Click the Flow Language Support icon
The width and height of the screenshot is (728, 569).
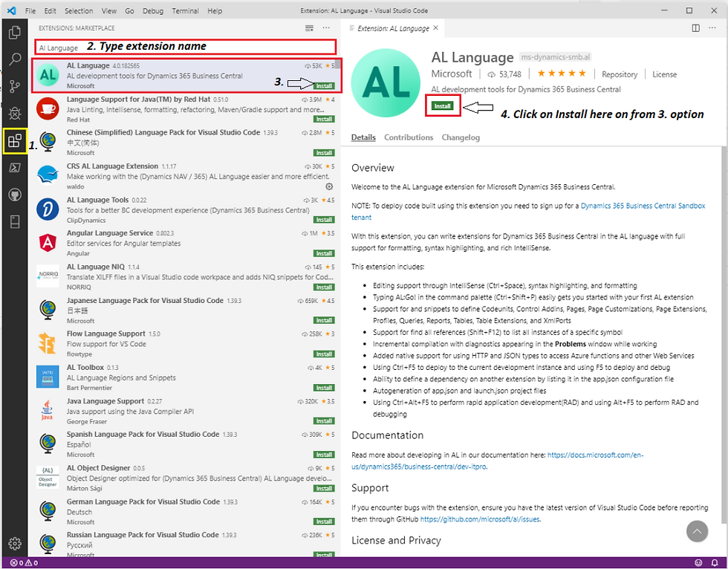tap(48, 343)
